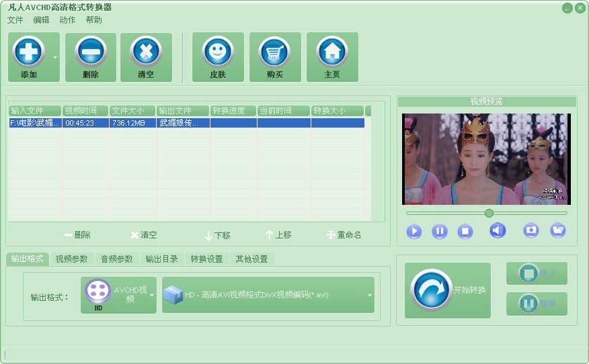Take a snapshot with the camera icon
Viewport: 589px width, 364px height.
[x=531, y=230]
